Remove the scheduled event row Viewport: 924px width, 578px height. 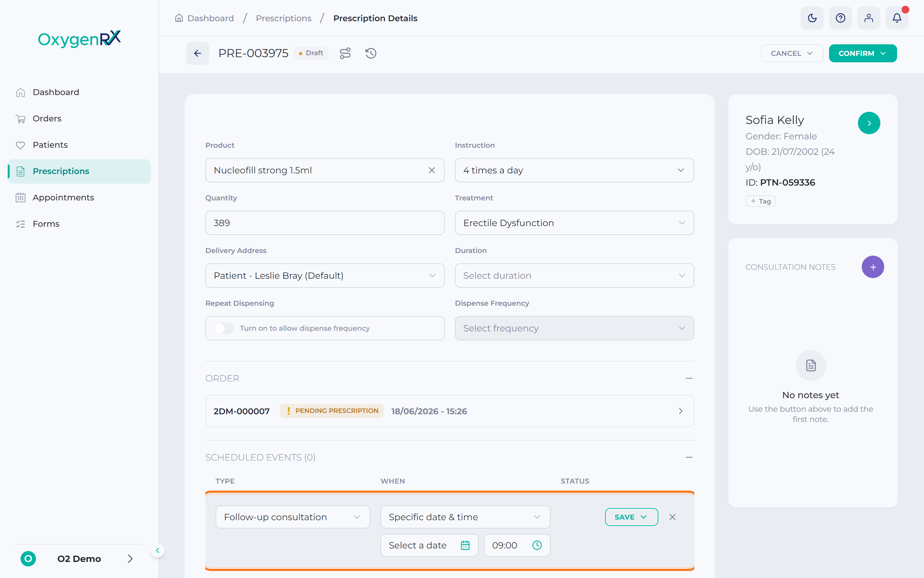(672, 517)
